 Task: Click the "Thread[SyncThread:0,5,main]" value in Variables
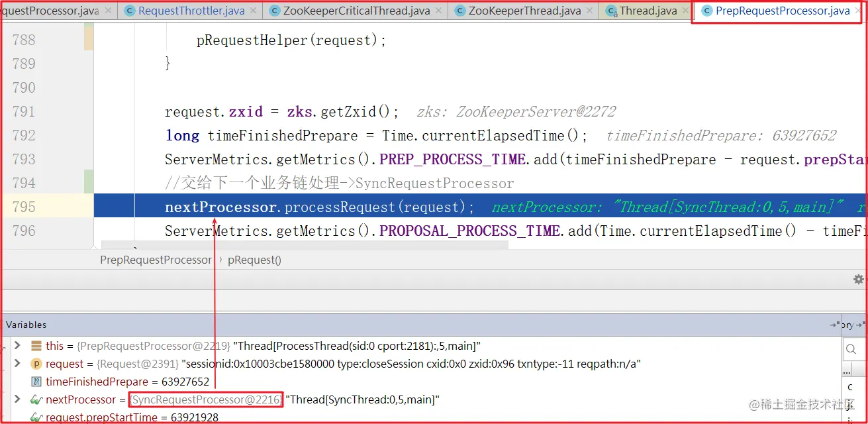(362, 399)
